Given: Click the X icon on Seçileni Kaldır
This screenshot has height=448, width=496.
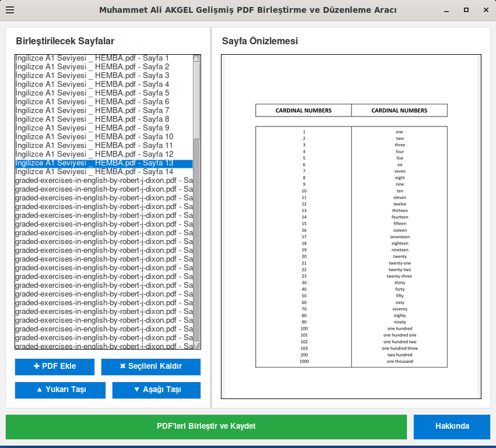Looking at the screenshot, I should click(122, 366).
